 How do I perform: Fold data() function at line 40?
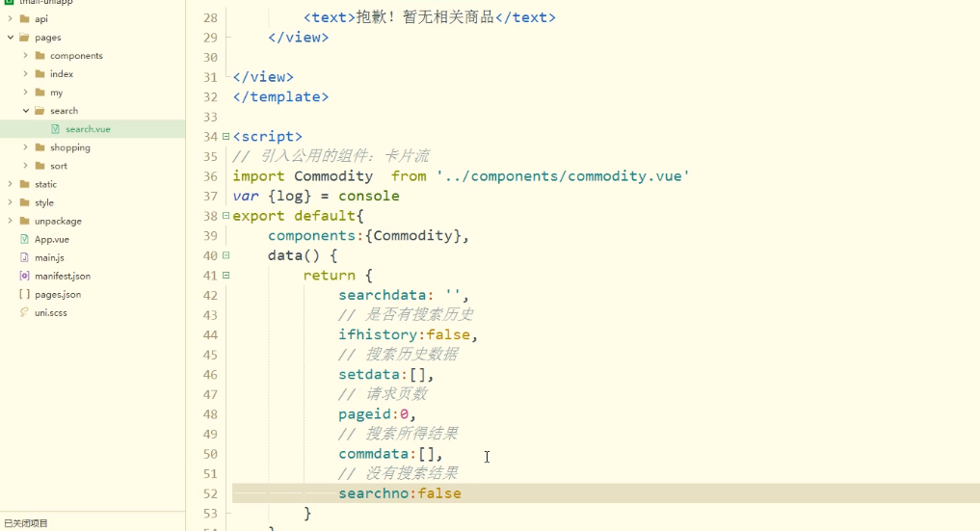click(x=225, y=255)
